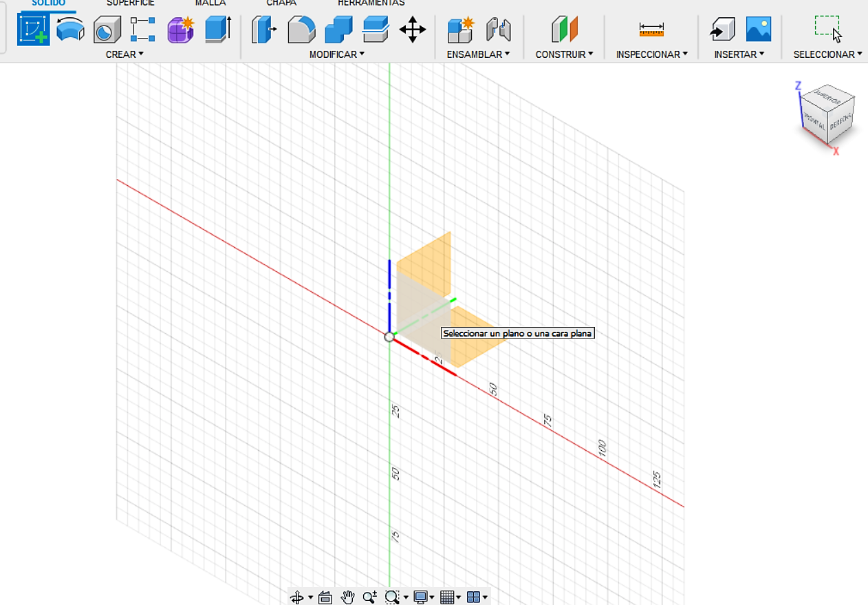Expand the Grid settings dropdown arrow
Image resolution: width=868 pixels, height=605 pixels.
[x=459, y=598]
